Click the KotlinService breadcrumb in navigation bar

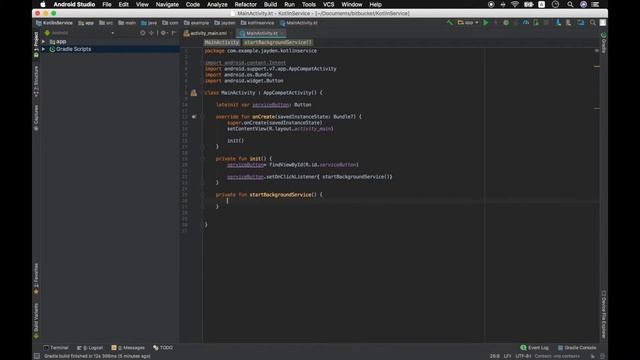[54, 23]
